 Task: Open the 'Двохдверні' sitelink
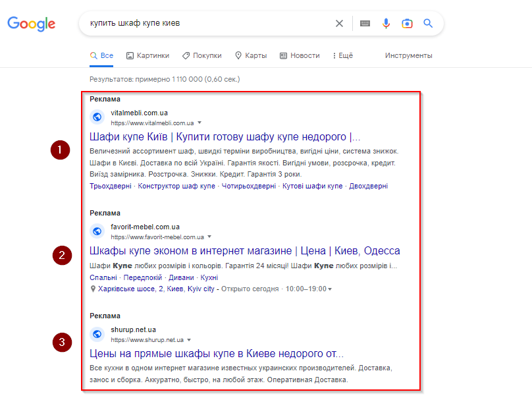(x=369, y=186)
